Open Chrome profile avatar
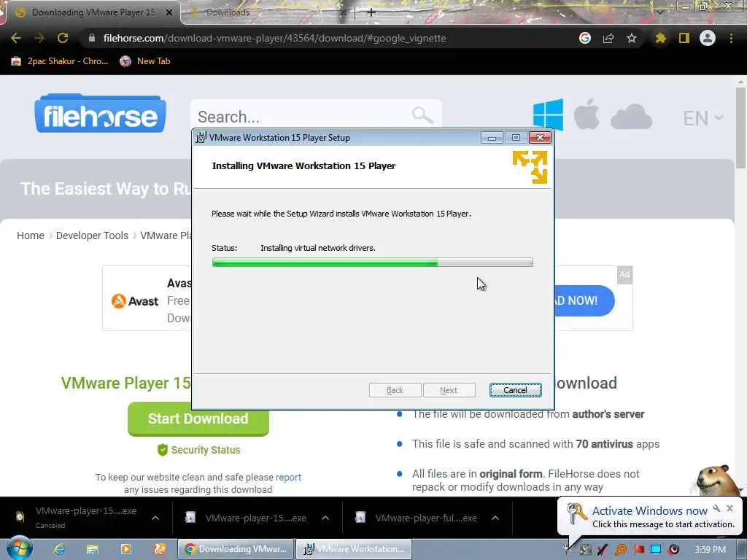 point(708,38)
